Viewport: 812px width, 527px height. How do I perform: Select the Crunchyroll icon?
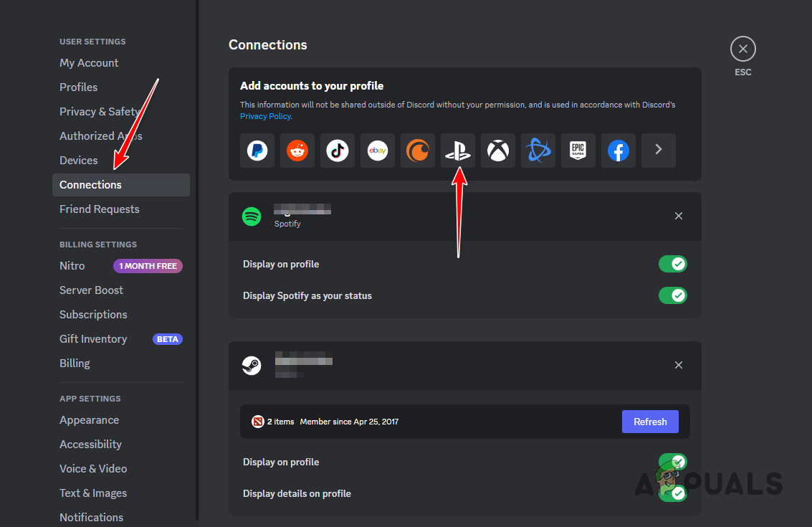tap(417, 151)
